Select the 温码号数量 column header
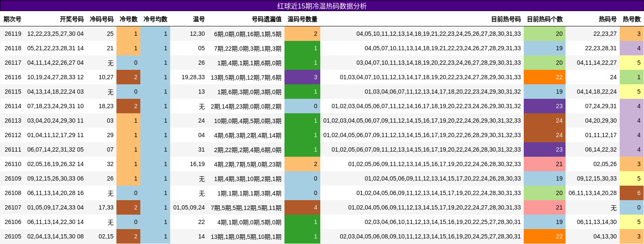The height and width of the screenshot is (244, 644). coord(302,19)
